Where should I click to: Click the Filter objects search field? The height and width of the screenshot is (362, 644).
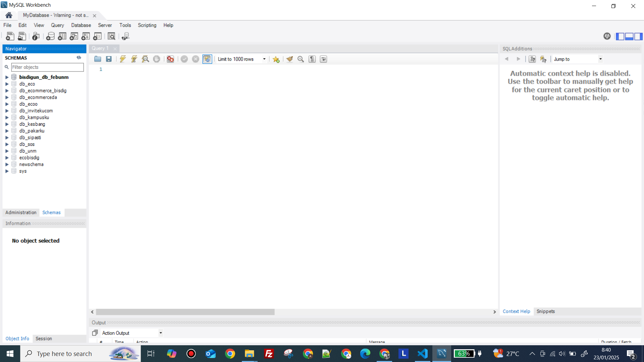[47, 67]
